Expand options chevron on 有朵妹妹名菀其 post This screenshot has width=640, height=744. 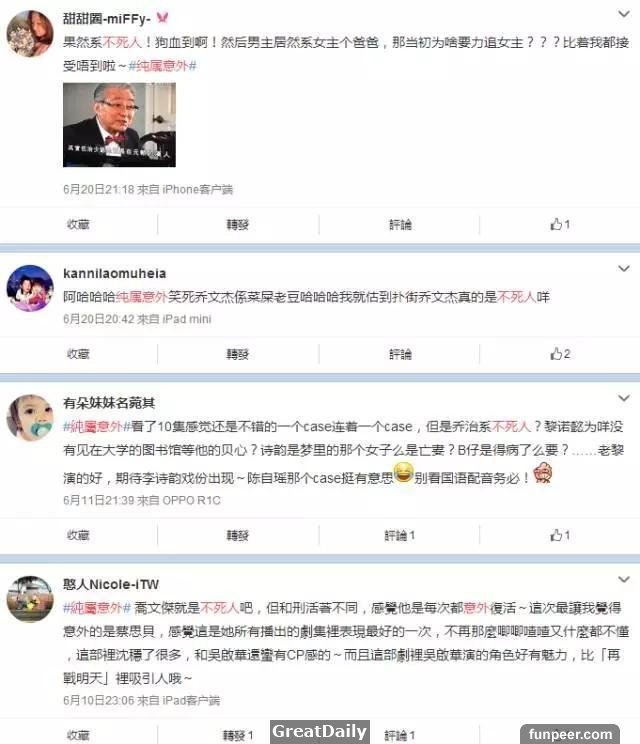(624, 398)
